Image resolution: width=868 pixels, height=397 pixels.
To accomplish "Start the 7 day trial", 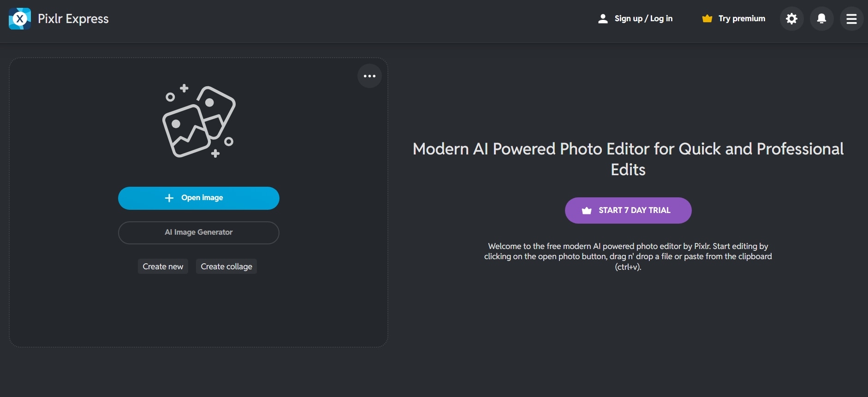I will pyautogui.click(x=628, y=210).
